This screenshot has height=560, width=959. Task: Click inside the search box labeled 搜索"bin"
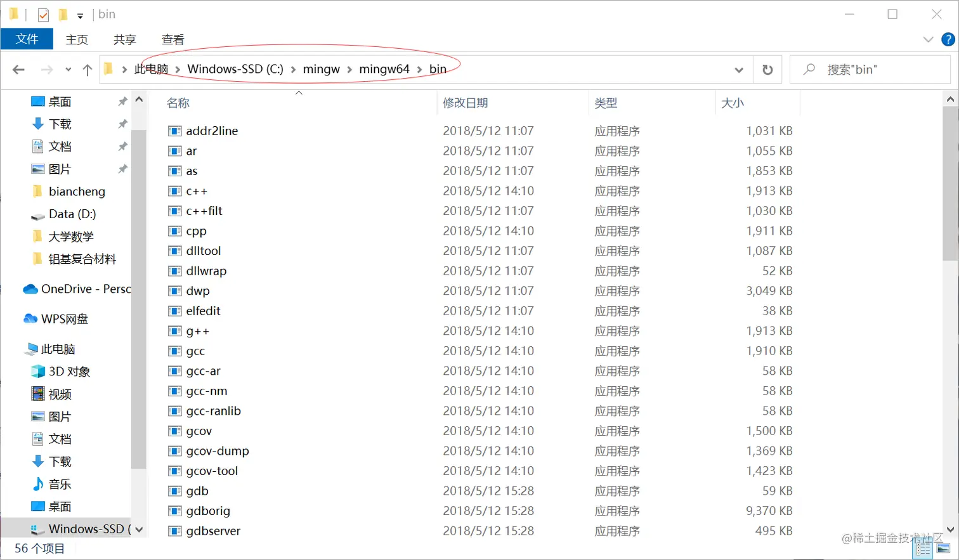(x=869, y=69)
